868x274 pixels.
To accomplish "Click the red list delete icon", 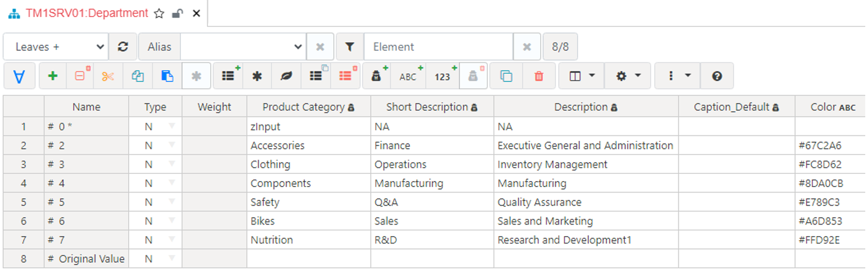I will point(346,76).
